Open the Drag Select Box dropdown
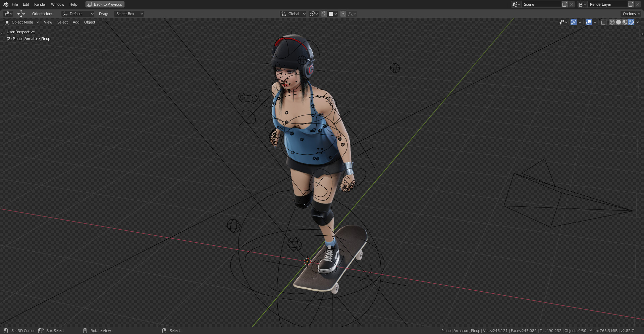The width and height of the screenshot is (644, 334). tap(129, 14)
